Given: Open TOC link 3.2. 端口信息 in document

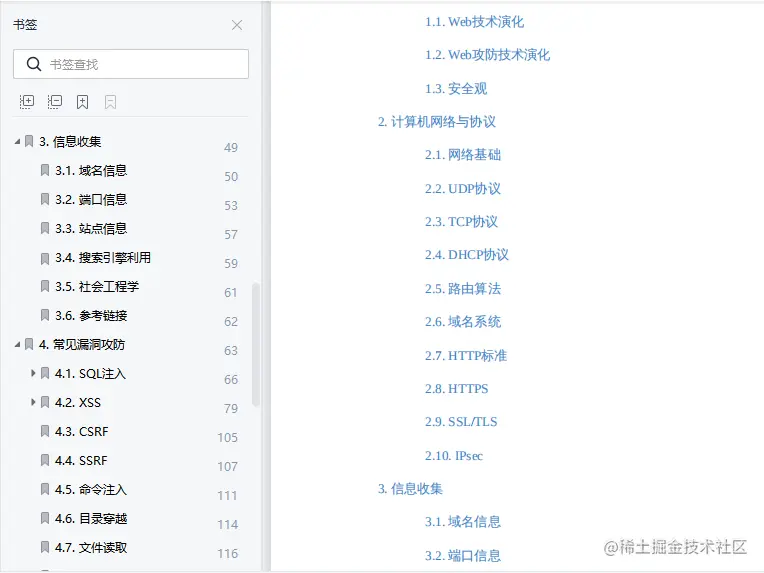Looking at the screenshot, I should tap(462, 556).
